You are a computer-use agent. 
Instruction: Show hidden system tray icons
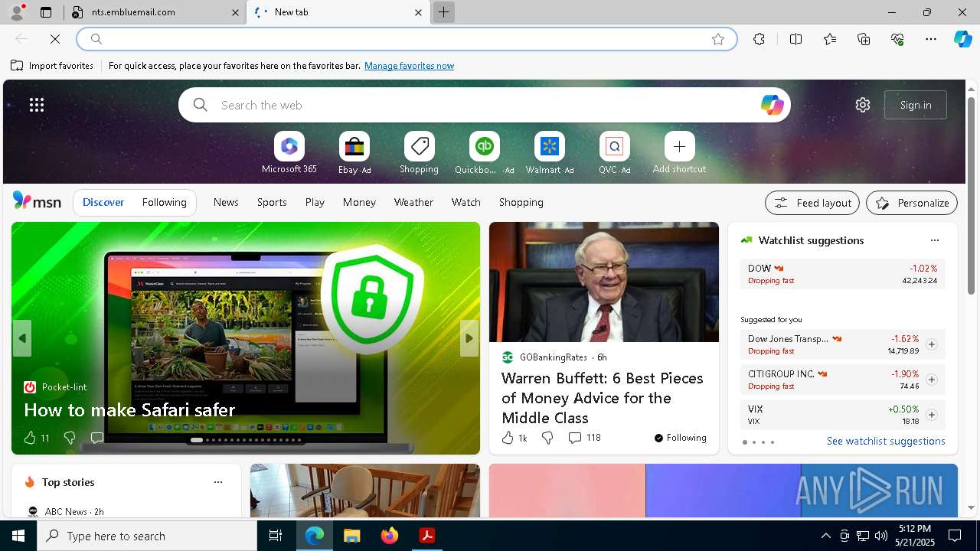pyautogui.click(x=825, y=536)
